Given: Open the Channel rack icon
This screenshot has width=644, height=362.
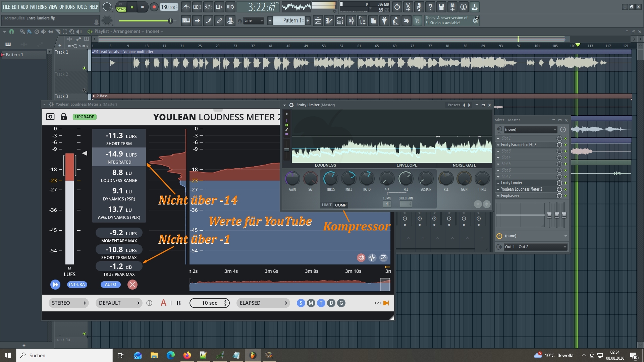Looking at the screenshot, I should 340,21.
